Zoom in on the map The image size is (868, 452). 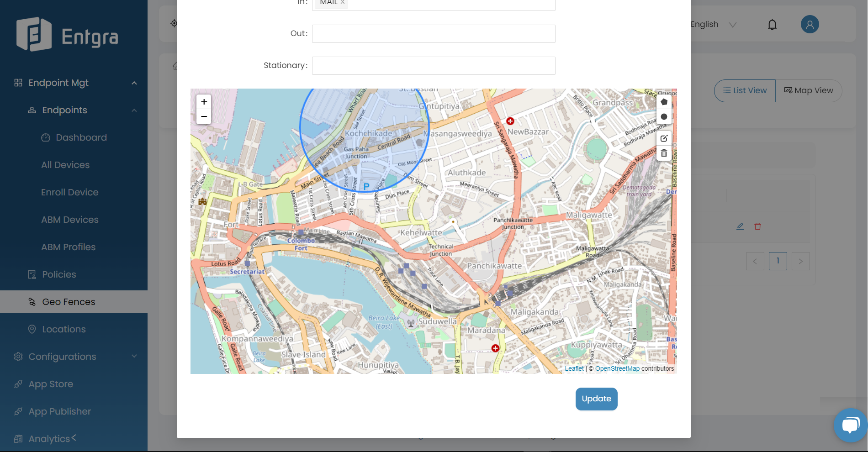204,102
